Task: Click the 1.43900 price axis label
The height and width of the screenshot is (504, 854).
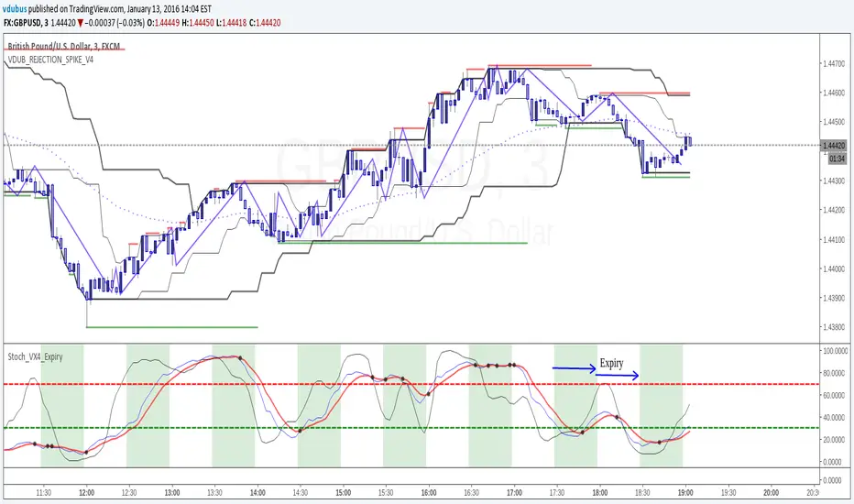Action: pyautogui.click(x=834, y=299)
